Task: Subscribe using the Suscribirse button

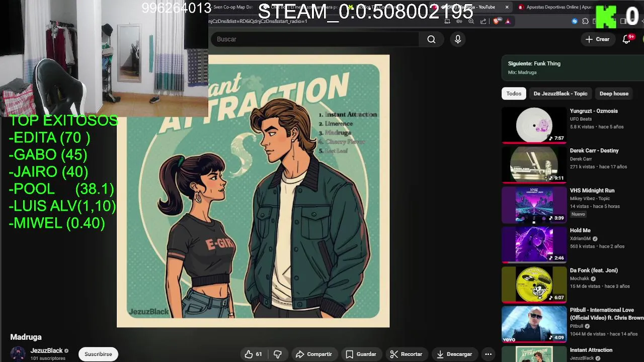Action: (x=98, y=354)
